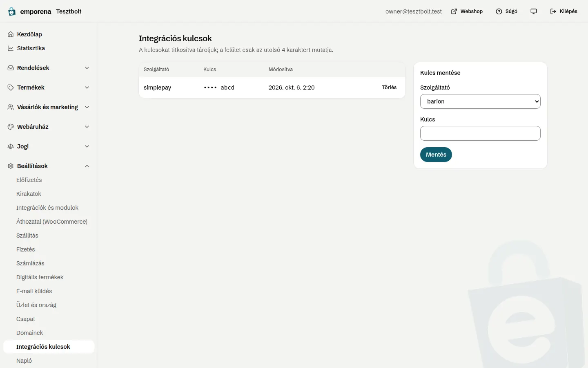Viewport: 588px width, 368px height.
Task: Expand the Vásárlók és marketing chevron
Action: (x=87, y=107)
